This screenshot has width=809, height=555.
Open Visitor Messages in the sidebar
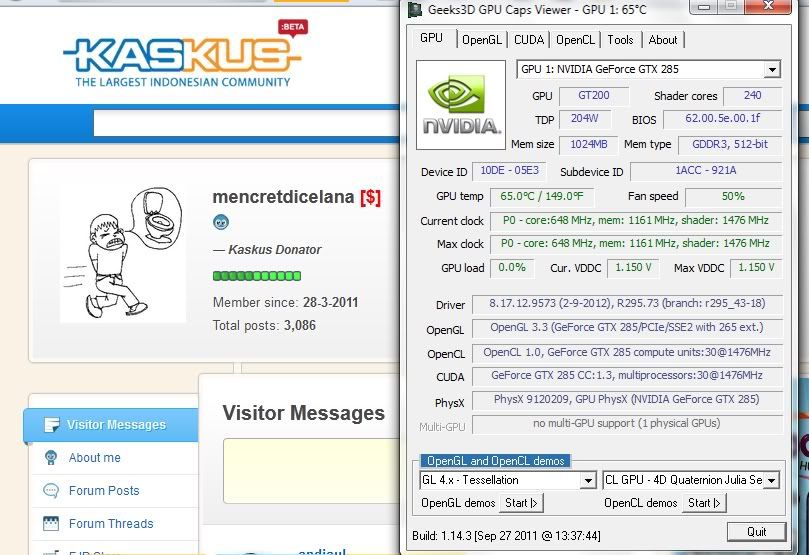pyautogui.click(x=110, y=425)
